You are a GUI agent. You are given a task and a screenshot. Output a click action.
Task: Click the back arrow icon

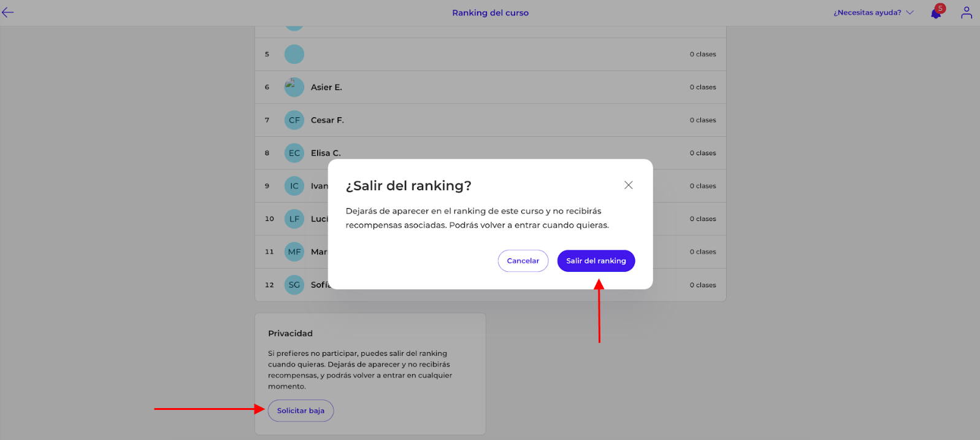point(7,12)
